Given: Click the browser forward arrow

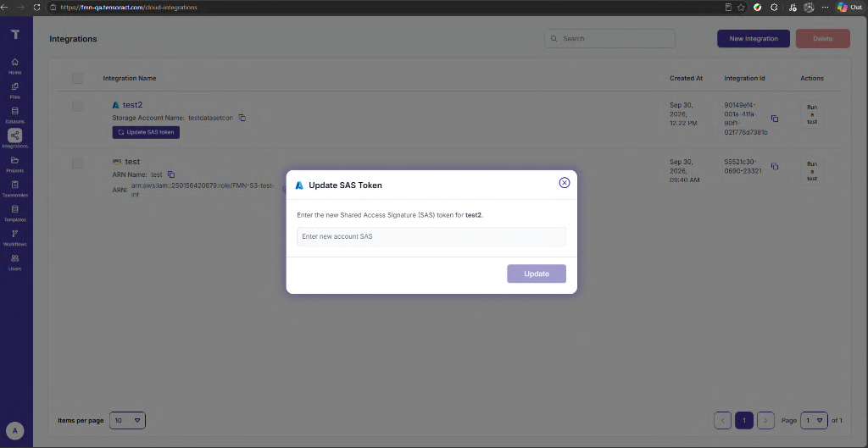Looking at the screenshot, I should click(x=20, y=7).
